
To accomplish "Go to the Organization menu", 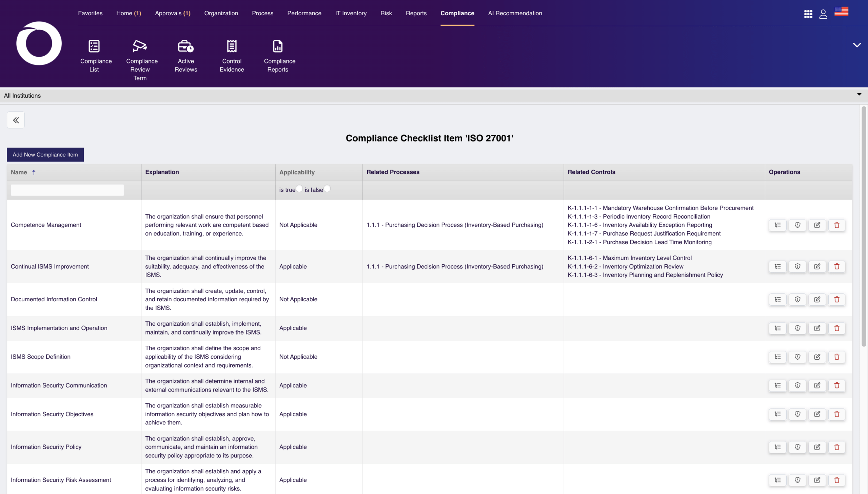I will 221,13.
